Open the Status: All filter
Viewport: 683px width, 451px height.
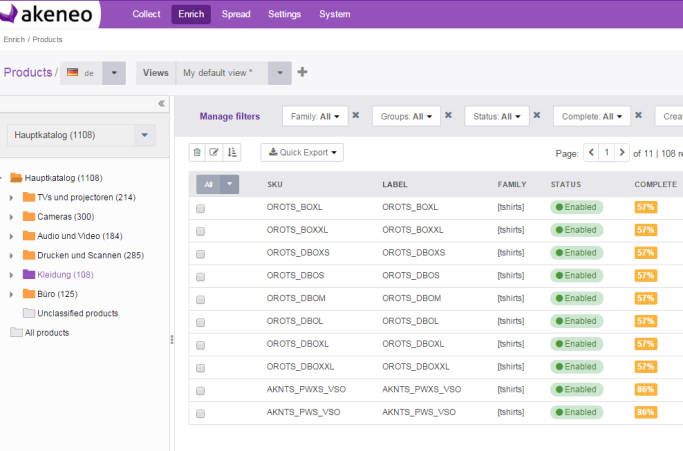tap(497, 116)
